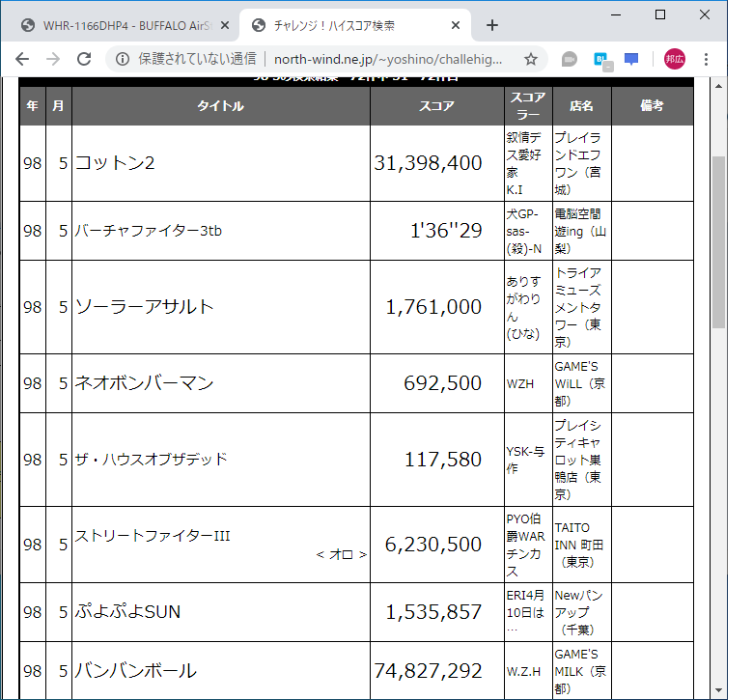Click the 月 column header
Viewport: 753px width, 700px height.
[x=59, y=105]
